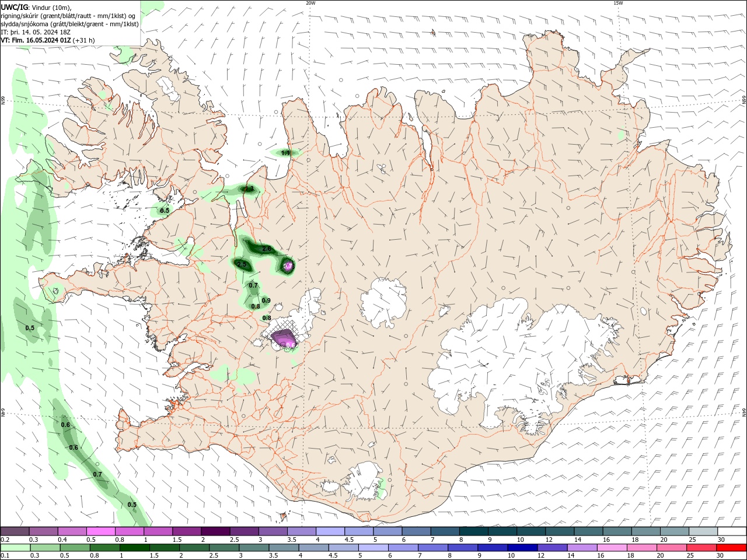Viewport: 747px width, 560px height.
Task: Select the lavender 4 mm snow scale swatch
Action: pos(330,531)
